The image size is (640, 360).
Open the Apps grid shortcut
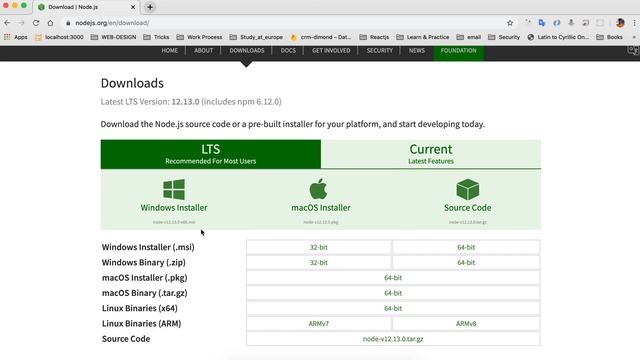16,37
